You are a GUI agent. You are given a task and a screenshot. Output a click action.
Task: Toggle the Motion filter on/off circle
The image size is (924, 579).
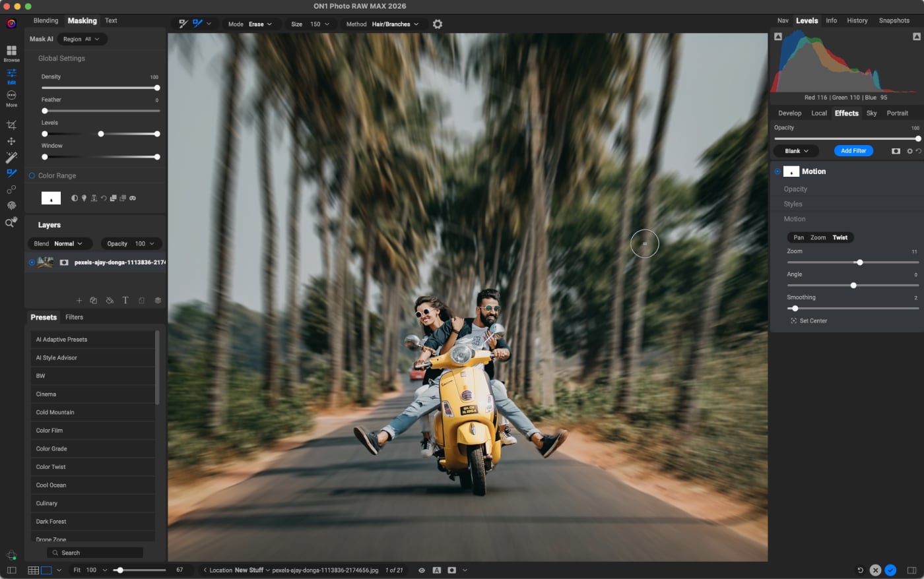coord(777,171)
